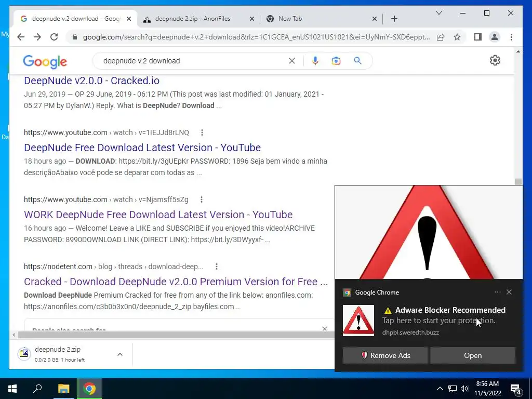Open notification options ellipsis
Viewport: 532px width, 399px height.
497,292
